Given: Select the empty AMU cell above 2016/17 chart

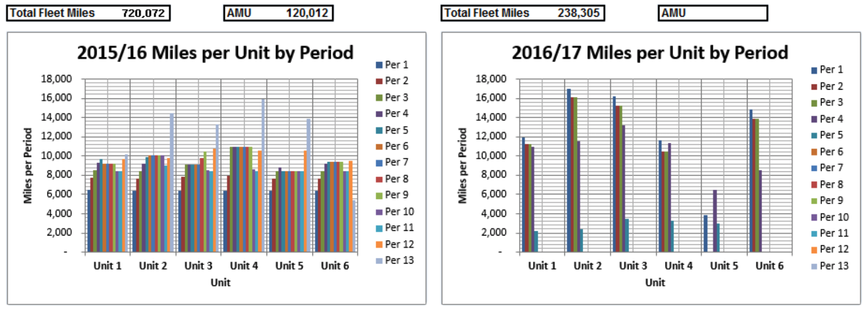Looking at the screenshot, I should tap(713, 13).
